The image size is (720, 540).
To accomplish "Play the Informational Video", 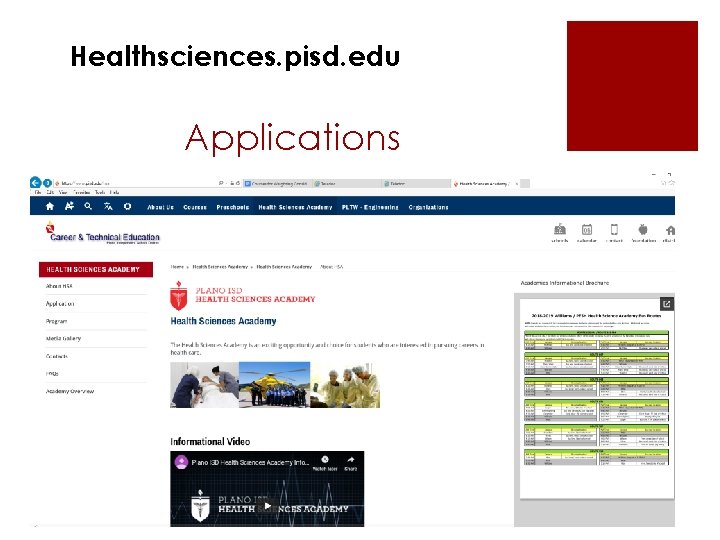I will 267,506.
